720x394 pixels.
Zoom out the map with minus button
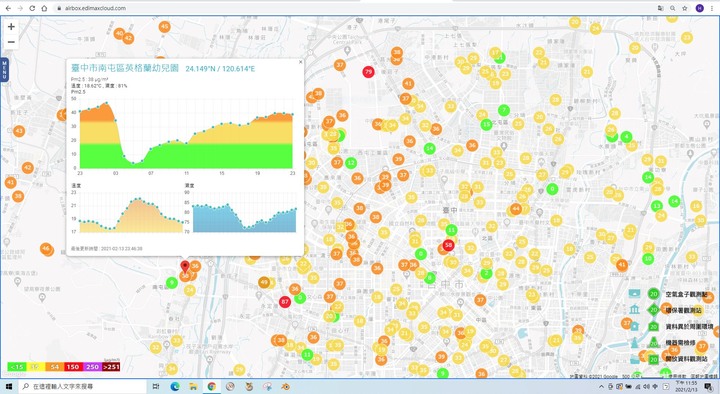[11, 42]
